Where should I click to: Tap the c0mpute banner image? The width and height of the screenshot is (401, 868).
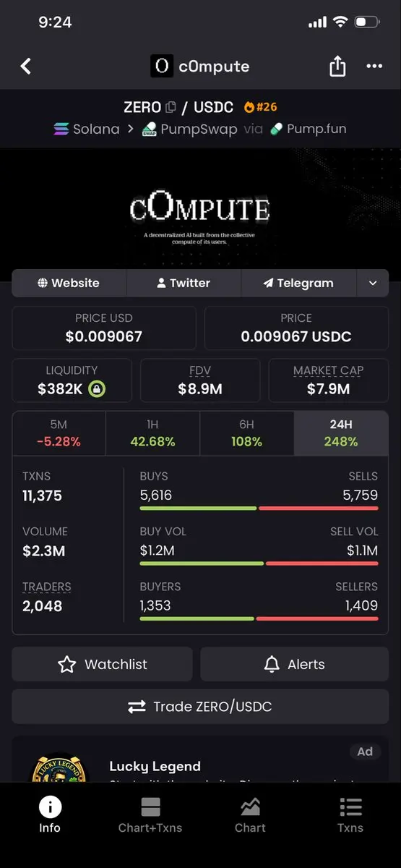(200, 210)
